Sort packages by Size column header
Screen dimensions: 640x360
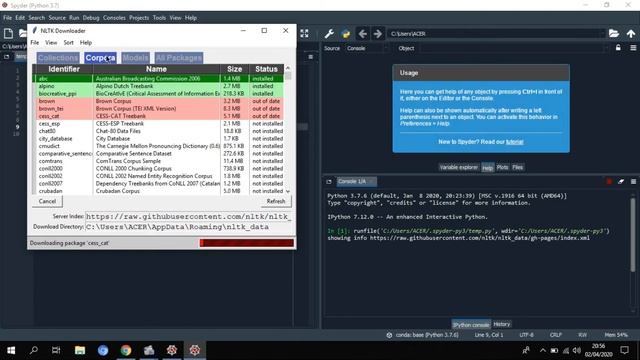235,69
